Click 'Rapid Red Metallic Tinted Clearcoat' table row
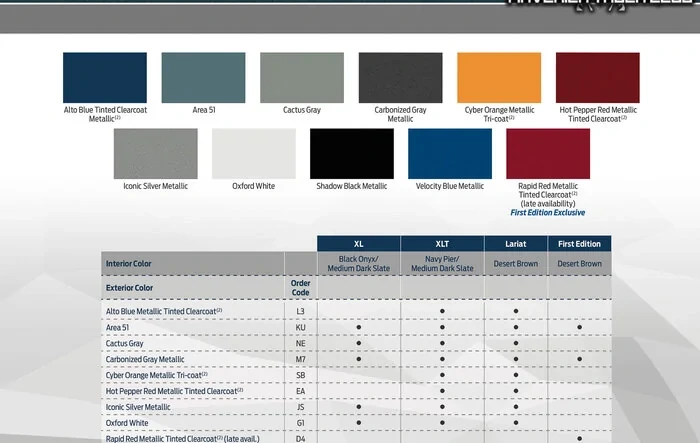The image size is (700, 443). pos(183,439)
